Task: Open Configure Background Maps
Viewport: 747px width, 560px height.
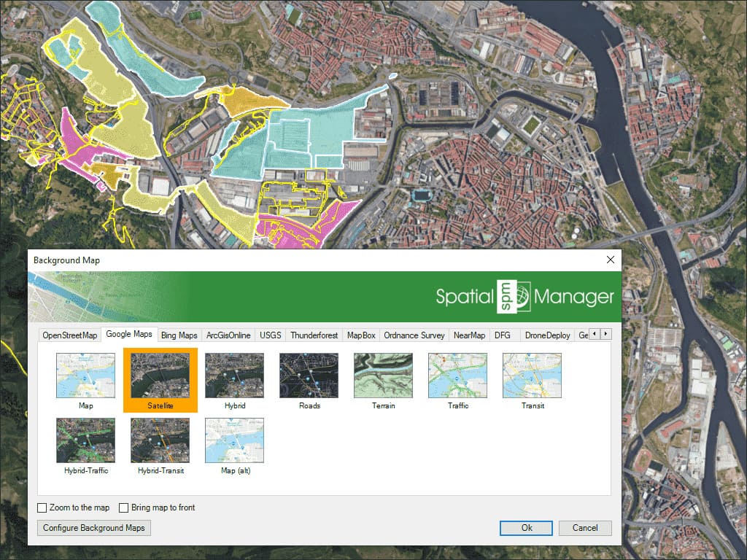Action: pyautogui.click(x=93, y=528)
